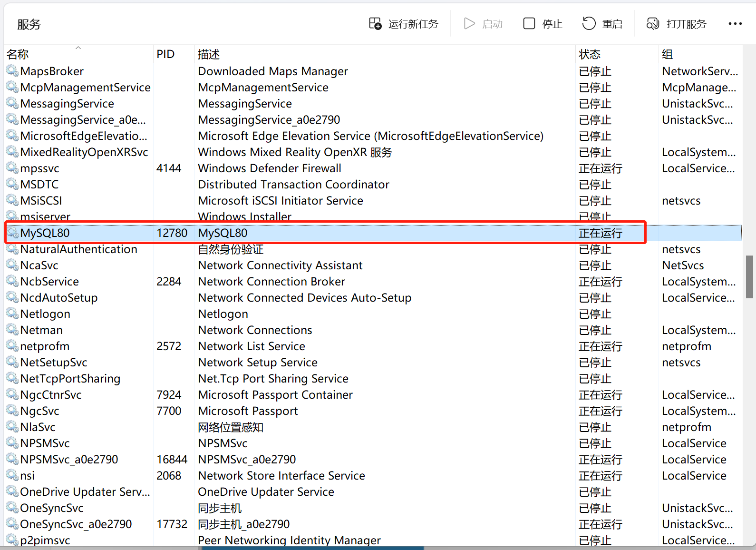Click the Restart (重启) circular arrow icon

(x=589, y=23)
